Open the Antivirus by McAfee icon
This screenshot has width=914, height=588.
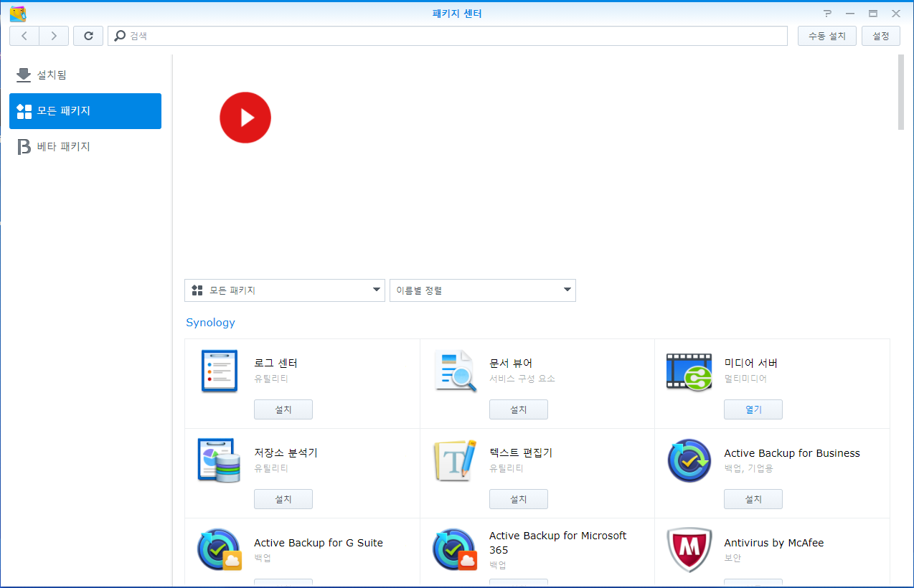click(689, 550)
